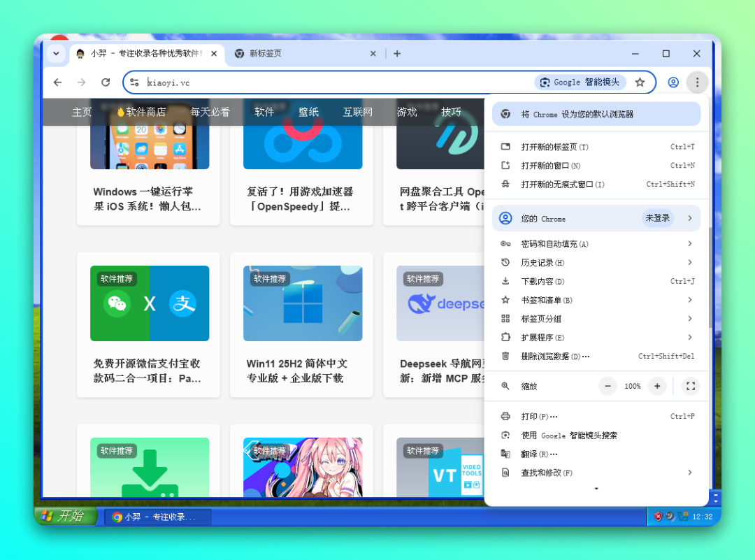This screenshot has width=755, height=560.
Task: Select 翻译 menu item
Action: click(596, 454)
